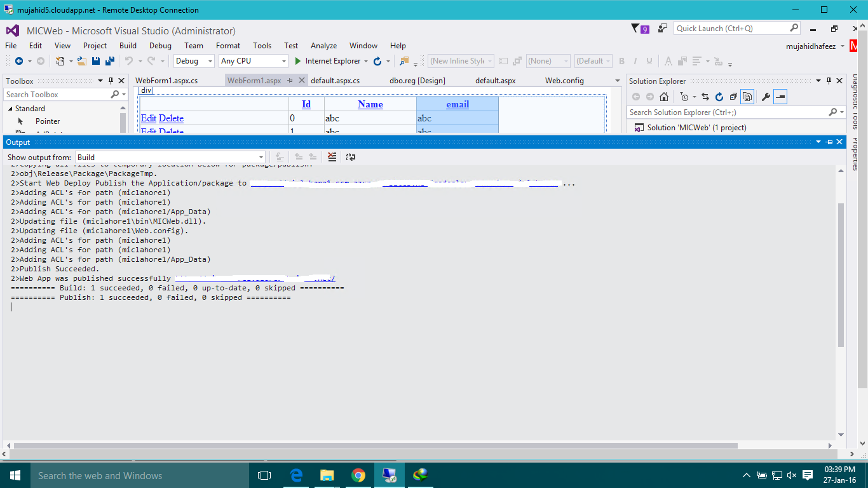Viewport: 868px width, 488px height.
Task: Open the Build menu
Action: click(x=128, y=46)
